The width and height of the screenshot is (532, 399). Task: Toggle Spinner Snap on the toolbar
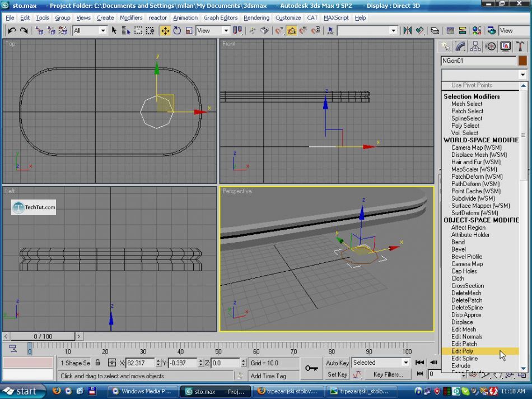315,31
